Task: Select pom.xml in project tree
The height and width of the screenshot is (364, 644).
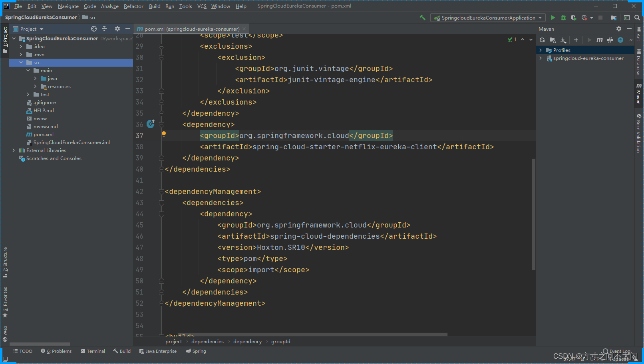Action: (x=44, y=135)
